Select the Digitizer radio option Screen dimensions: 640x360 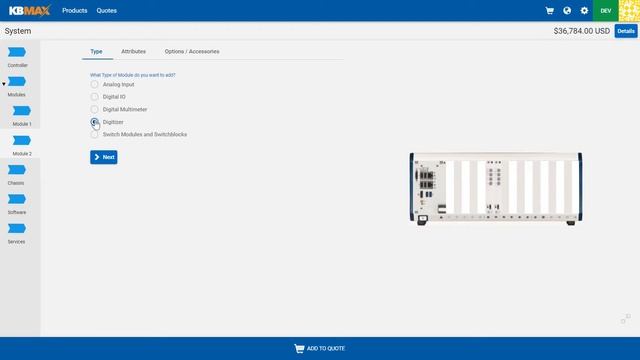pyautogui.click(x=94, y=122)
